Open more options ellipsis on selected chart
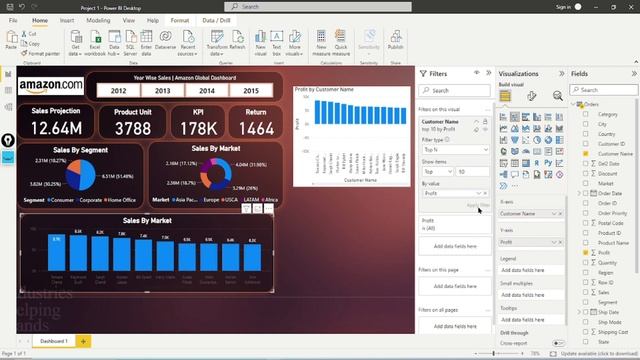The image size is (640, 360). tap(269, 209)
